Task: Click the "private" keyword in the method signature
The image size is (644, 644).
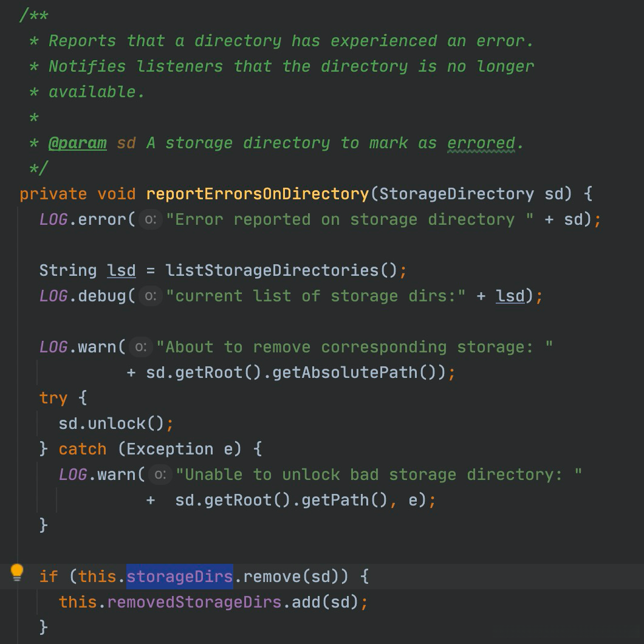Action: pos(53,194)
